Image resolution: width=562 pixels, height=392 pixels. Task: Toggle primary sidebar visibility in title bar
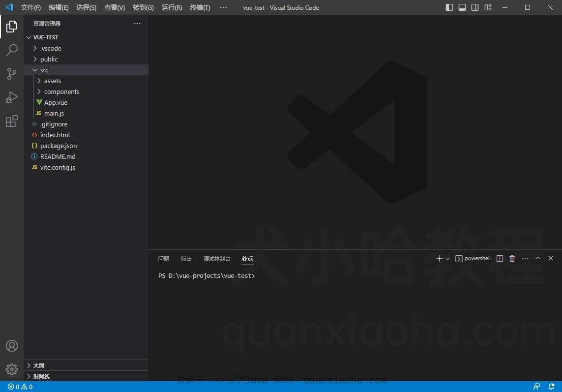click(x=449, y=7)
